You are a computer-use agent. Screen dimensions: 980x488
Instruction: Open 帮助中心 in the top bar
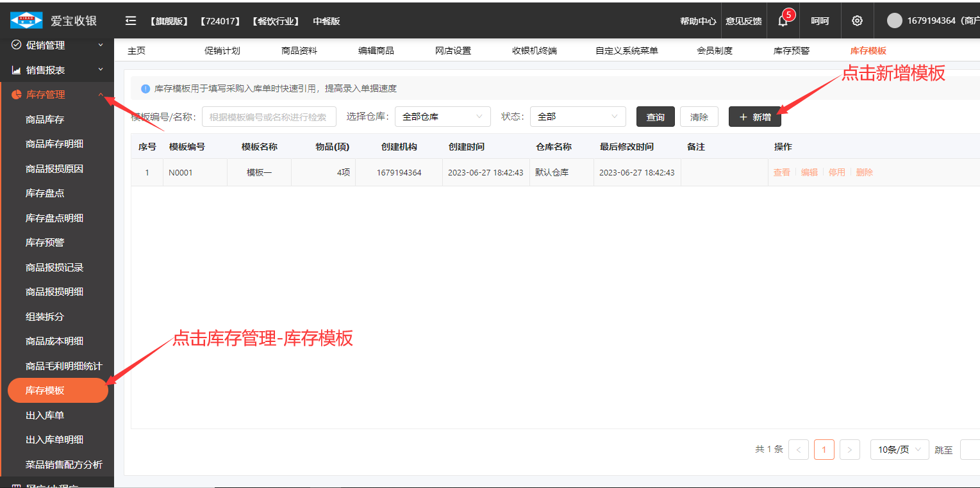coord(699,21)
